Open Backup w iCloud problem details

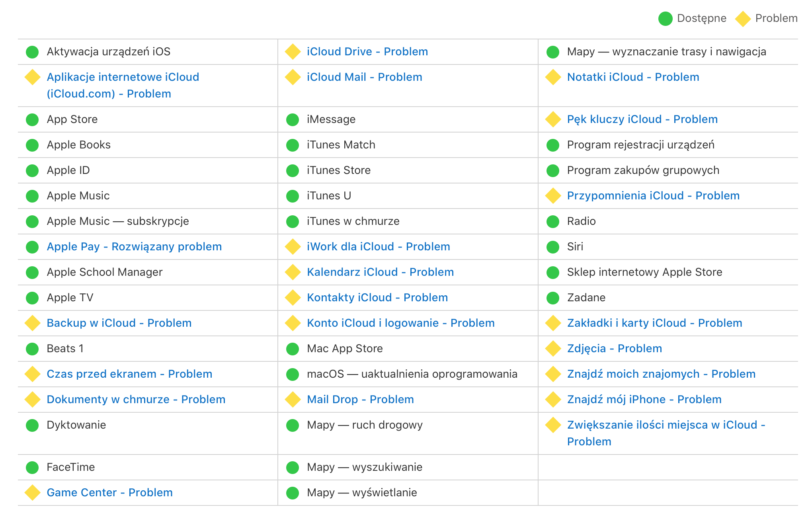pos(119,323)
